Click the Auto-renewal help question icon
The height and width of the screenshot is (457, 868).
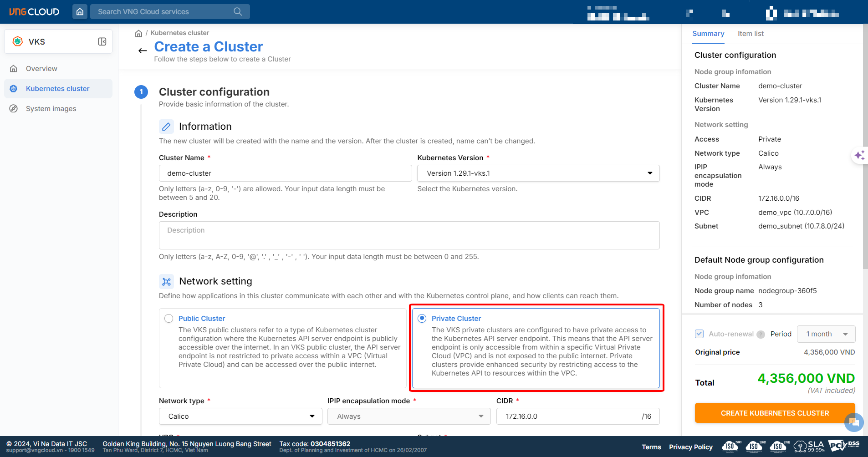tap(761, 335)
